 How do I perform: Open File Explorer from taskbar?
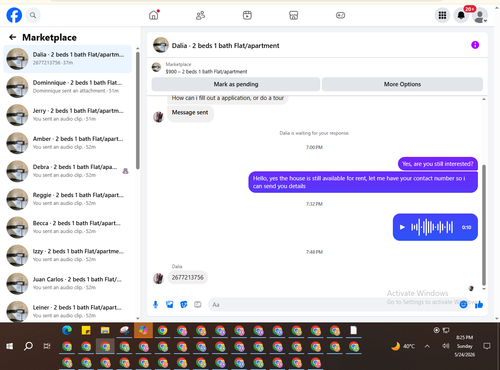pos(105,330)
